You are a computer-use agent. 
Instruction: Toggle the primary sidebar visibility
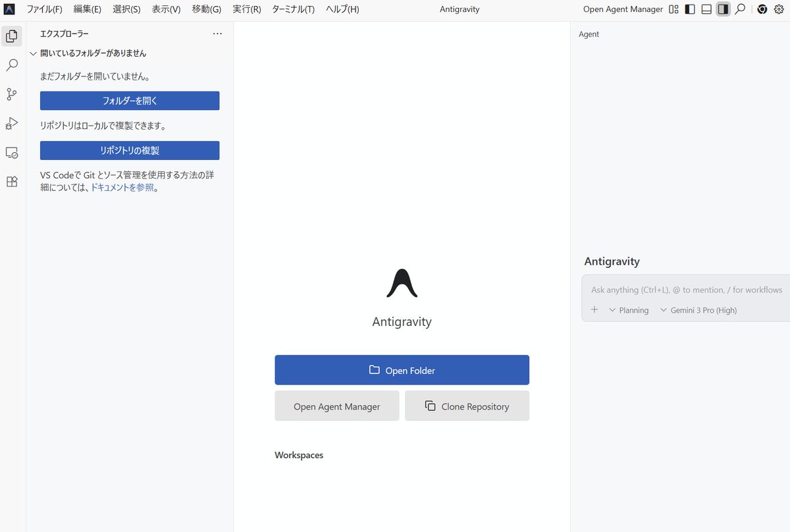[689, 9]
